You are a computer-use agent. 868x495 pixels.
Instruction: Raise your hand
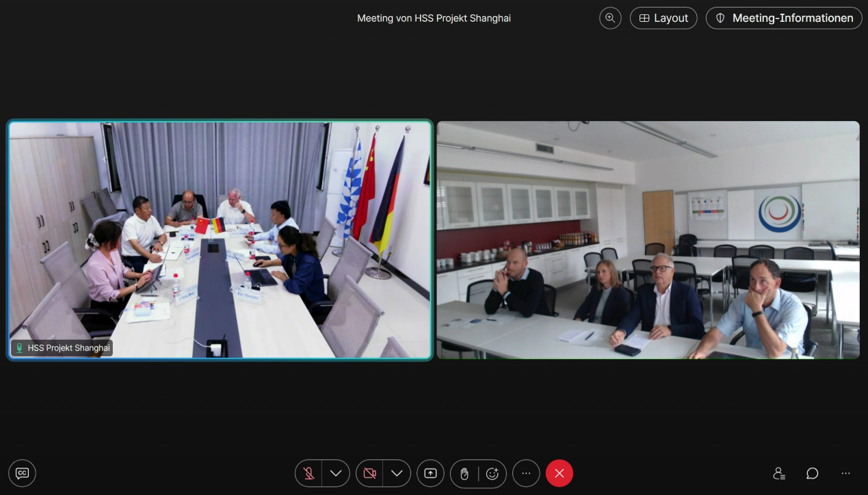point(464,473)
